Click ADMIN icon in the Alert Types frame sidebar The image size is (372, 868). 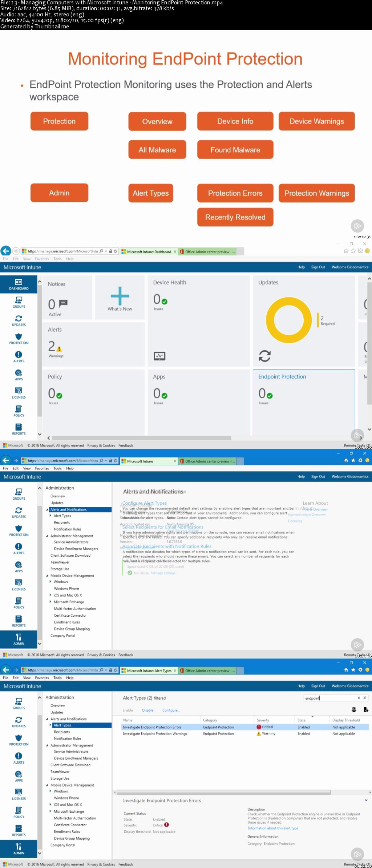19,849
